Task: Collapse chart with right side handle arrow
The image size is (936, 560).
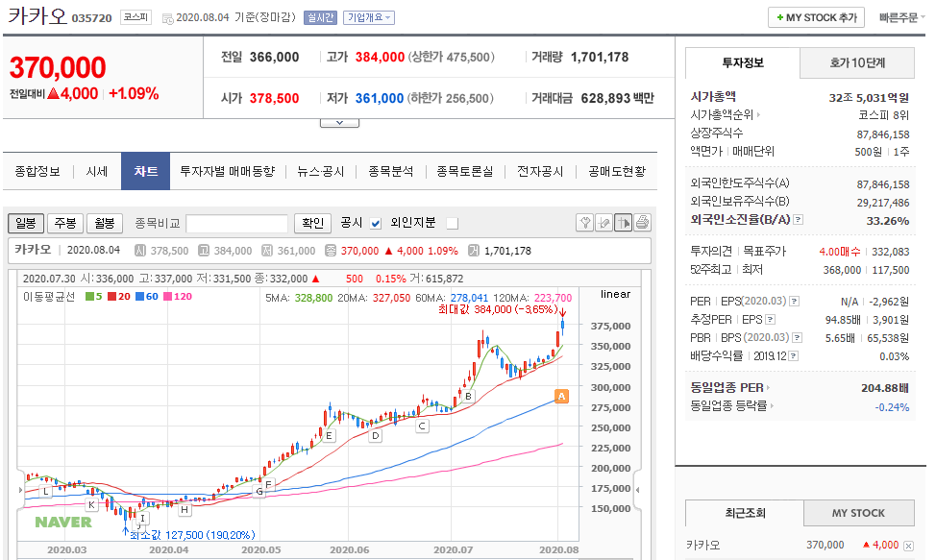Action: (637, 490)
